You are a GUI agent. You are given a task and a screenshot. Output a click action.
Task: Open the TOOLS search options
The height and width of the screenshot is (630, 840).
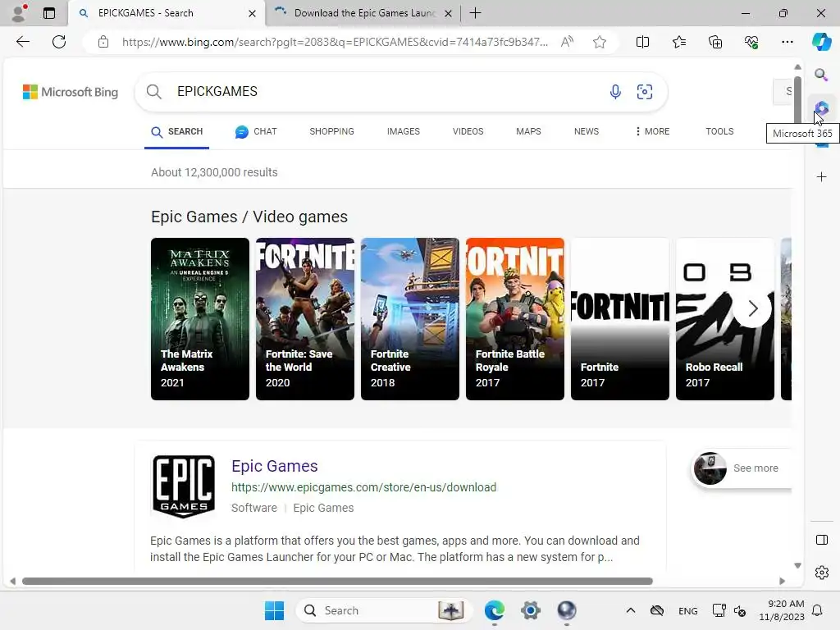coord(719,131)
